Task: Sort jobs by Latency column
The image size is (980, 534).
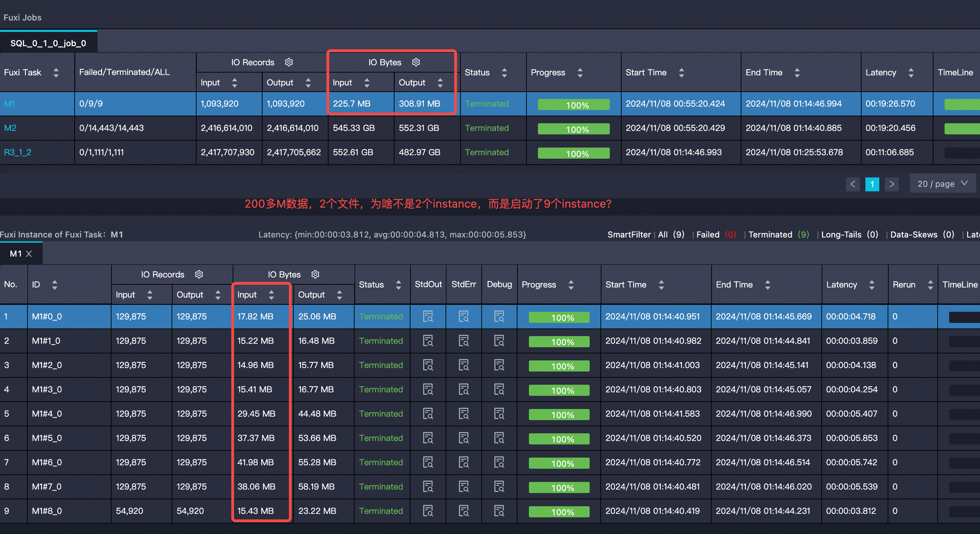Action: 911,72
